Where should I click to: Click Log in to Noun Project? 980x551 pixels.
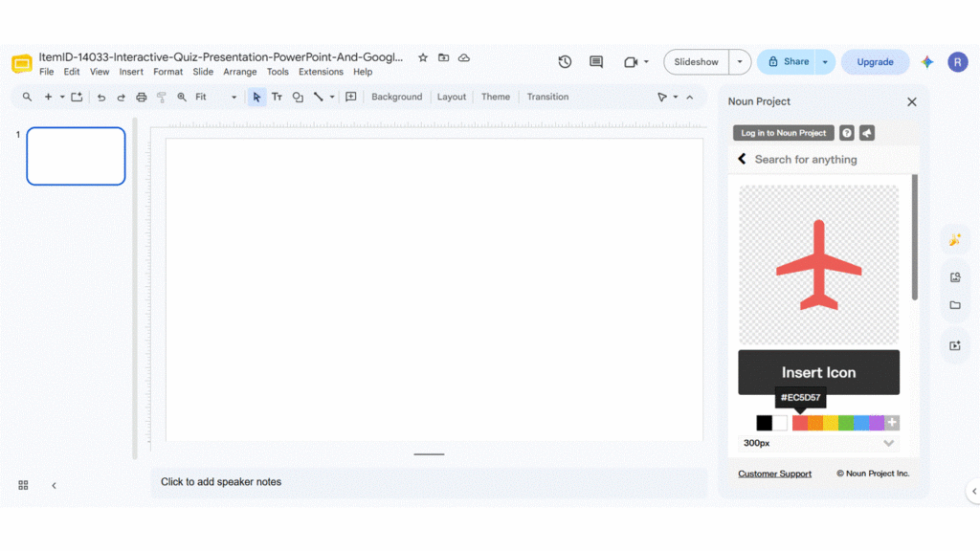[783, 132]
